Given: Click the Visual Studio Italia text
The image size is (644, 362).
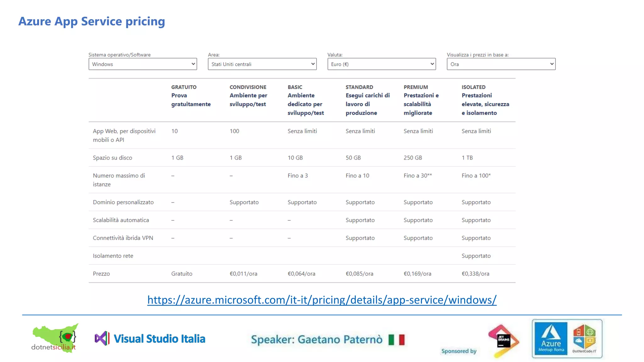Looking at the screenshot, I should (159, 339).
